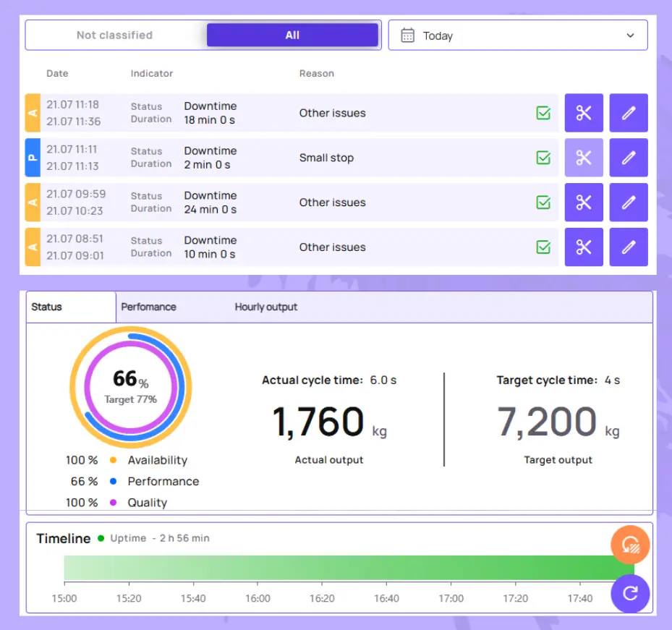
Task: Switch to the Status tab
Action: tap(71, 307)
